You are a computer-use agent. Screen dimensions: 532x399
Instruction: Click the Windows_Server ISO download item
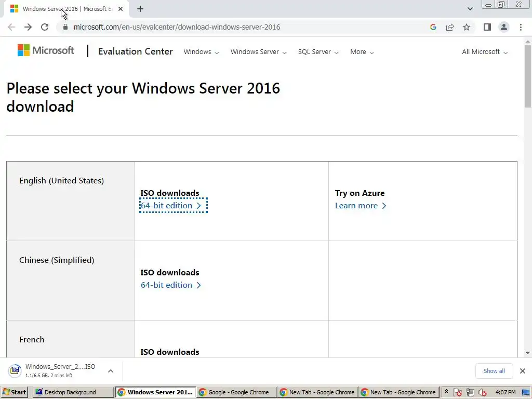(x=60, y=370)
